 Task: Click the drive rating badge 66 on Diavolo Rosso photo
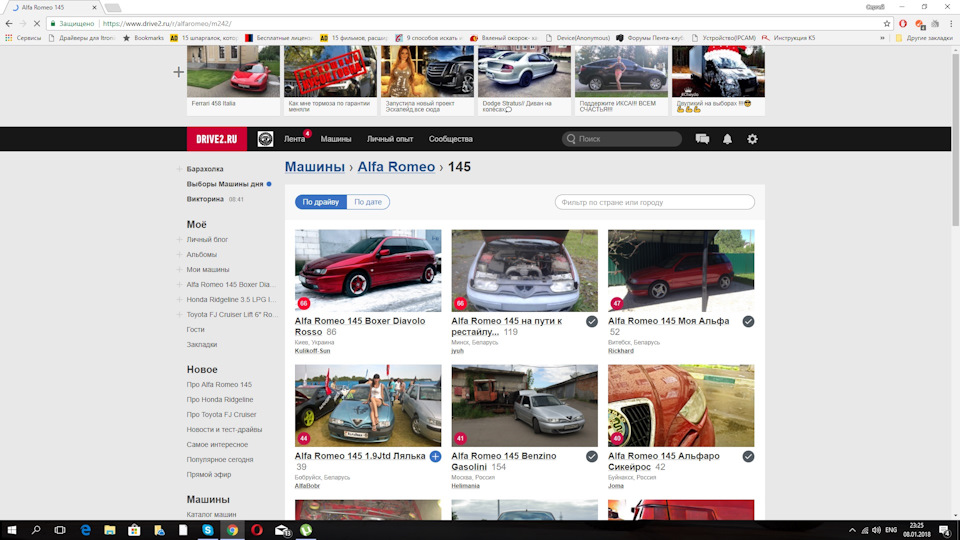[x=304, y=302]
